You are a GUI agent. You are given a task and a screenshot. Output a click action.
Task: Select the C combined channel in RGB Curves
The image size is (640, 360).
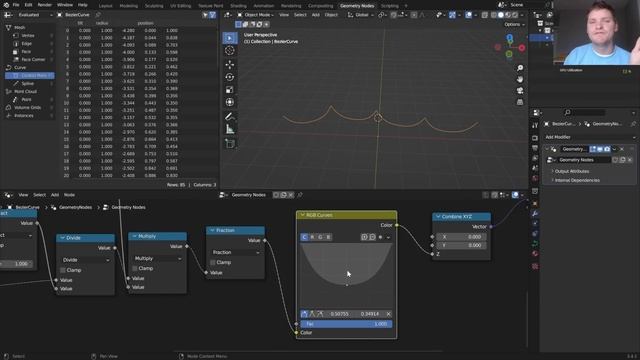(304, 237)
